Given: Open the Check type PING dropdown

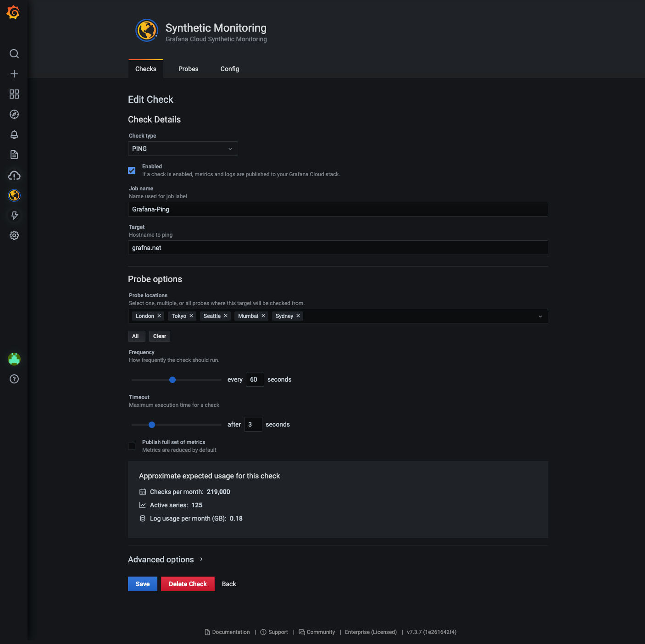Looking at the screenshot, I should click(x=183, y=149).
